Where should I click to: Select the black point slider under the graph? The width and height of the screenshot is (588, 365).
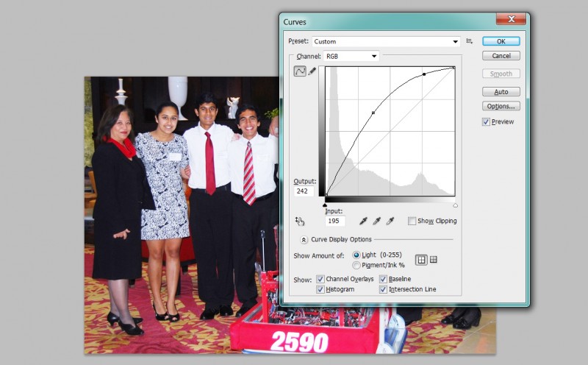[x=325, y=205]
